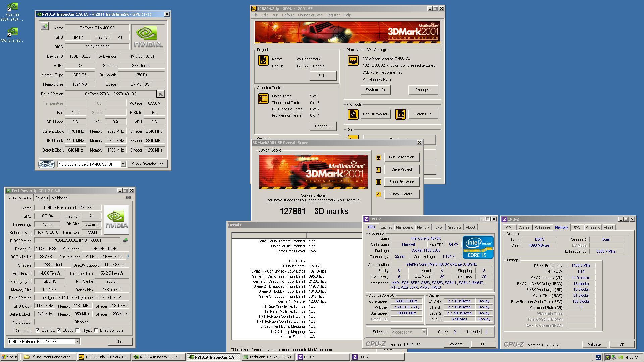Open the Caches tab in left CPU-Z

386,227
